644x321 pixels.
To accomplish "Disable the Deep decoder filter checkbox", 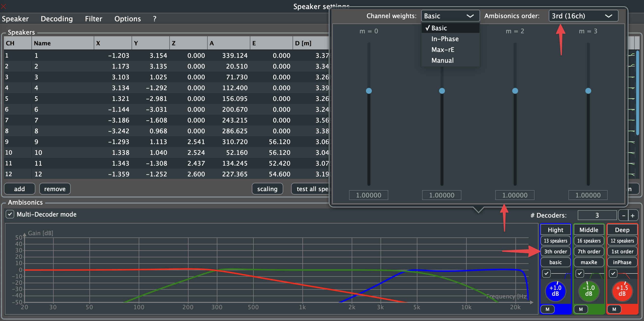I will 613,273.
